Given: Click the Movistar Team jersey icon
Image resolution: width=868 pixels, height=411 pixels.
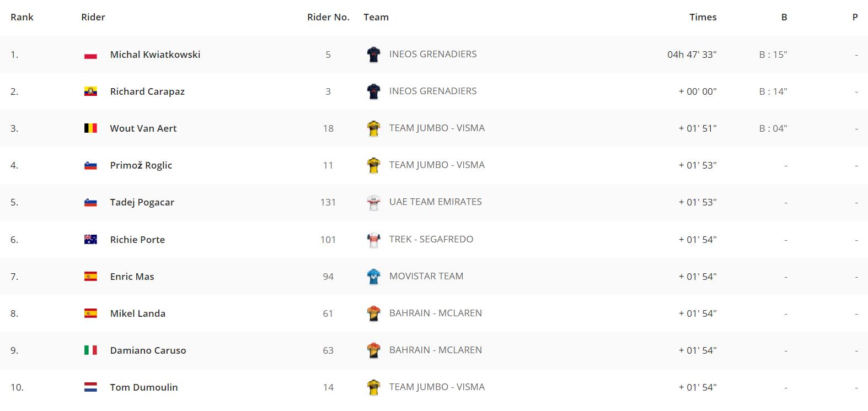Looking at the screenshot, I should [x=373, y=277].
